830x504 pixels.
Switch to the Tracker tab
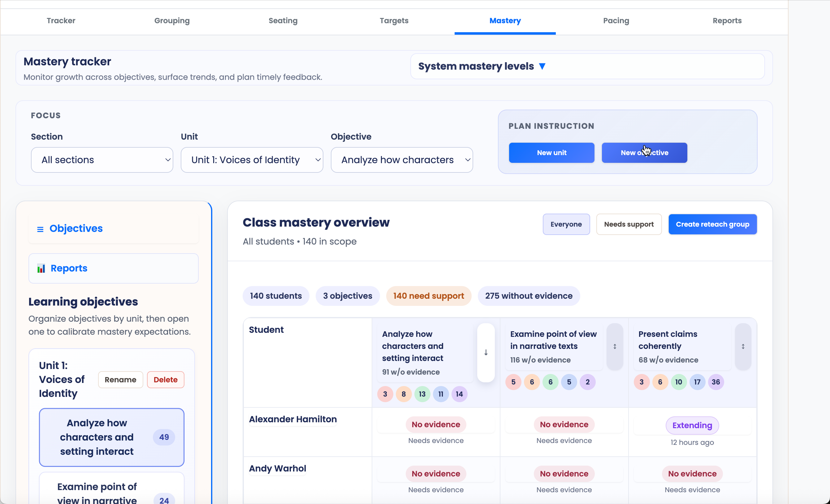(x=61, y=20)
